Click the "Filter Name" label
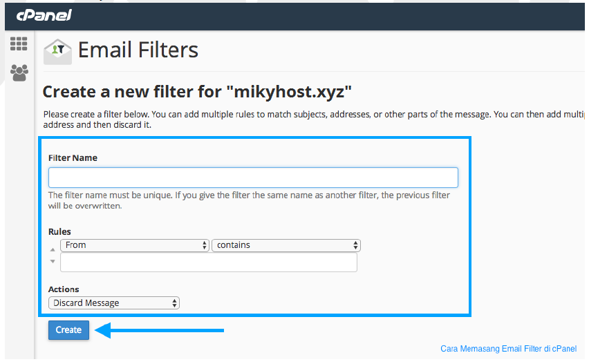 point(73,158)
